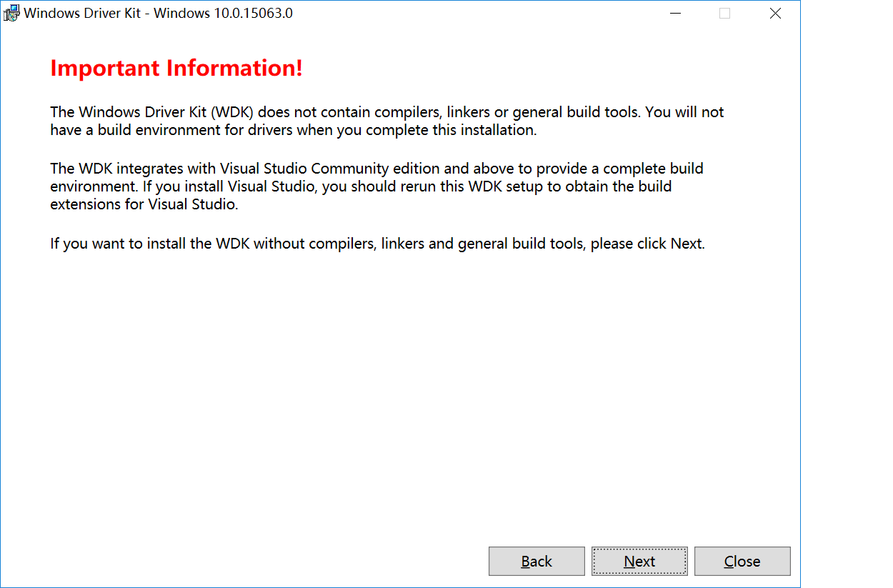Click the Close button beside Next
Image resolution: width=893 pixels, height=588 pixels.
pyautogui.click(x=742, y=562)
